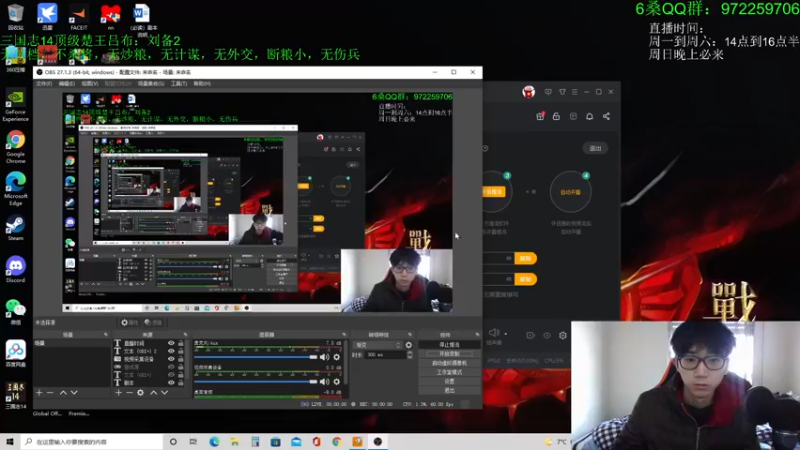Click the Studio Mode button in OBS controls
The height and width of the screenshot is (450, 800).
click(x=449, y=372)
